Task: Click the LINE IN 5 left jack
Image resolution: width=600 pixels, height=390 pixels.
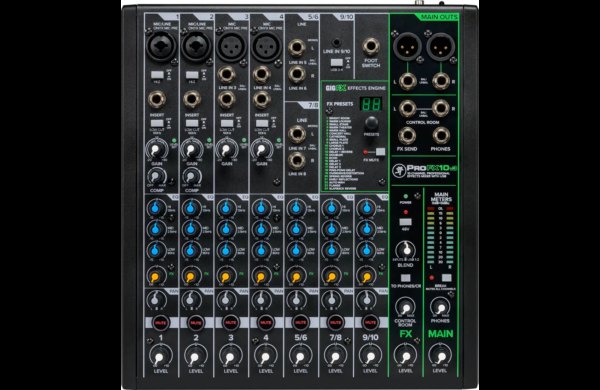Action: point(297,48)
